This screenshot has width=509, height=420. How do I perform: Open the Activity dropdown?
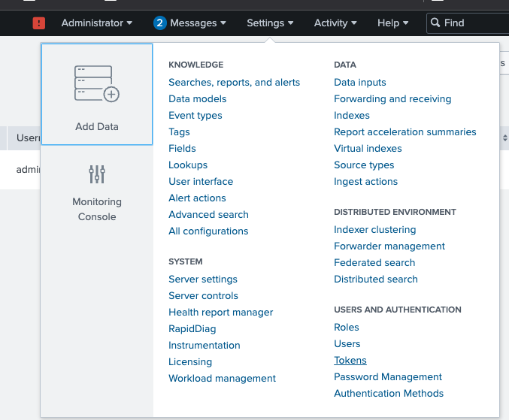[x=335, y=23]
